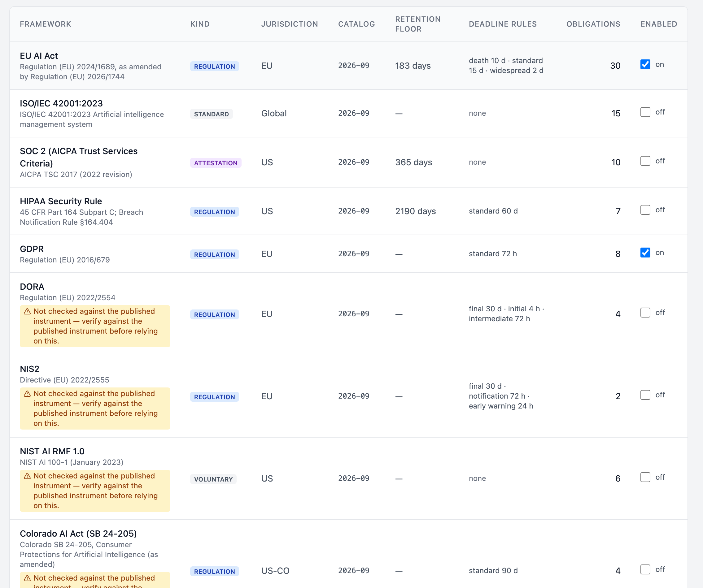Click the CATALOG column header
703x588 pixels.
tap(356, 24)
